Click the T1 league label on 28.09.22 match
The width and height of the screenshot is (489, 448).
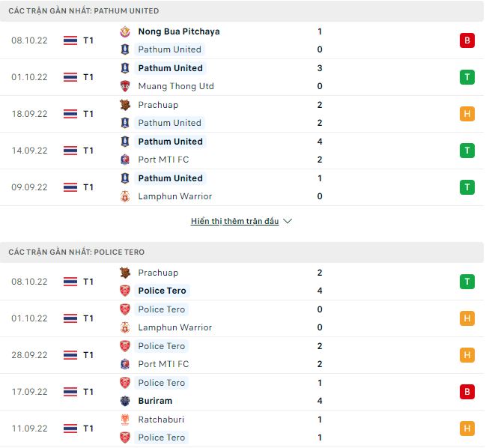(x=88, y=355)
